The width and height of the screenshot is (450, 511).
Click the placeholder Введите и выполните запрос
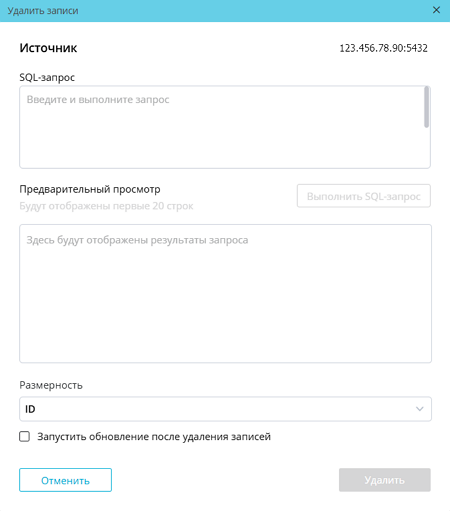tap(98, 99)
